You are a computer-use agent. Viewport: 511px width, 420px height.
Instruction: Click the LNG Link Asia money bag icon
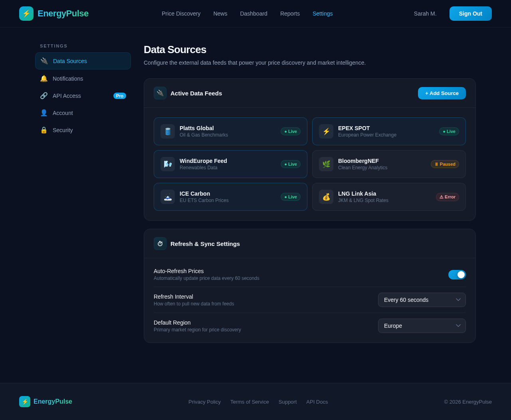point(326,196)
